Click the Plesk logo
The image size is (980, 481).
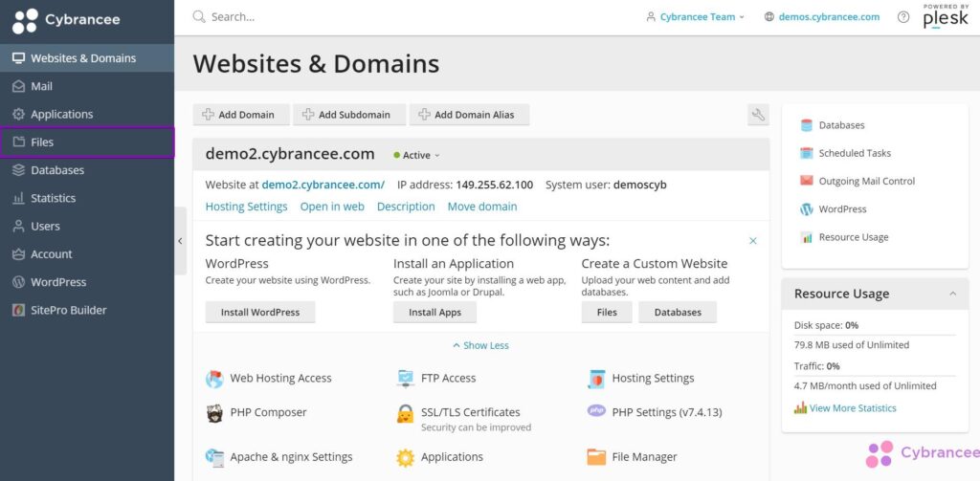point(946,17)
